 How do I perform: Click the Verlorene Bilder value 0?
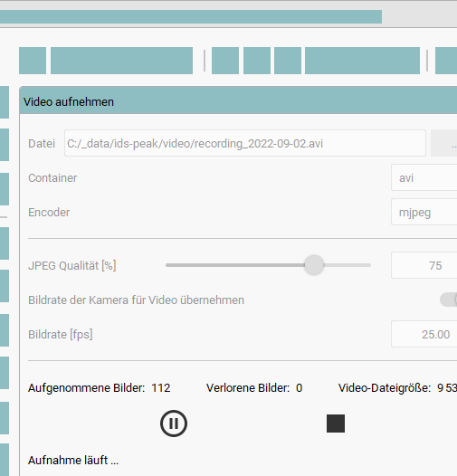click(x=300, y=388)
